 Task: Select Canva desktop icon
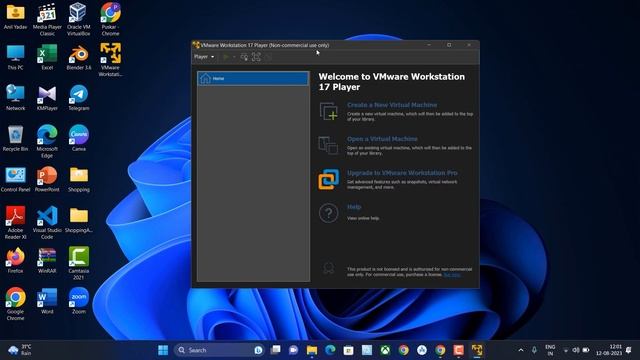point(78,139)
